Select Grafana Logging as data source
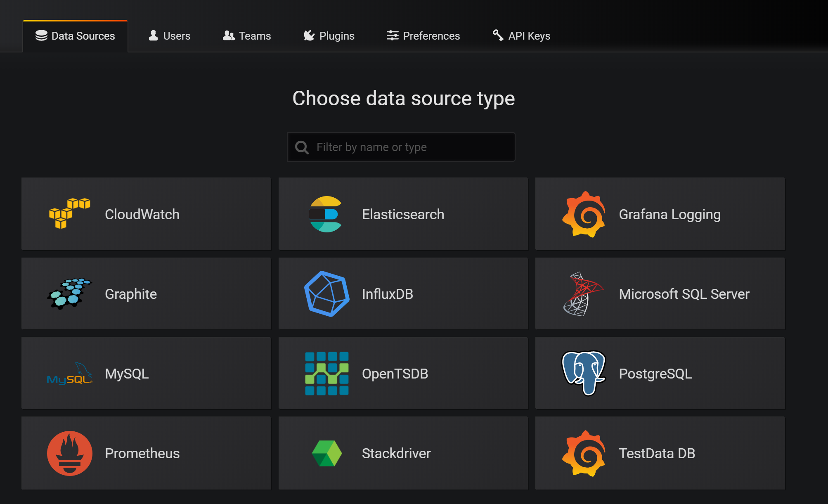This screenshot has width=828, height=504. tap(658, 215)
